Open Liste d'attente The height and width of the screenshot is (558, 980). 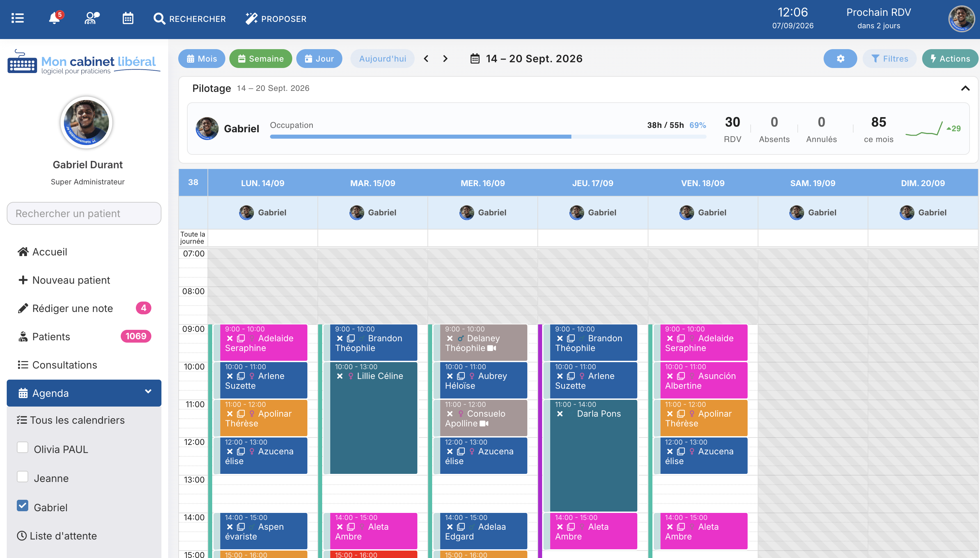tap(57, 536)
